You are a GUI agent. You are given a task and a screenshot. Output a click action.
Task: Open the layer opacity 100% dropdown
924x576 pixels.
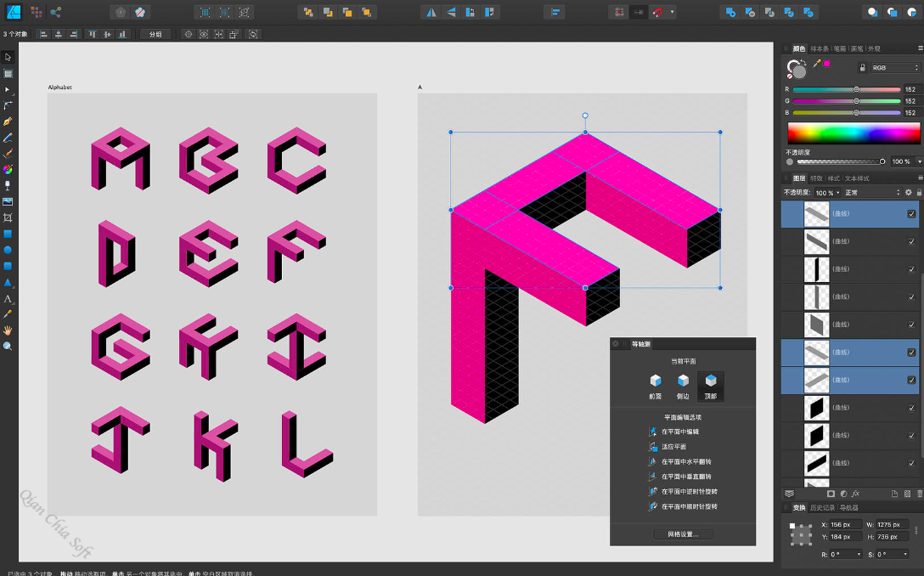pyautogui.click(x=828, y=193)
